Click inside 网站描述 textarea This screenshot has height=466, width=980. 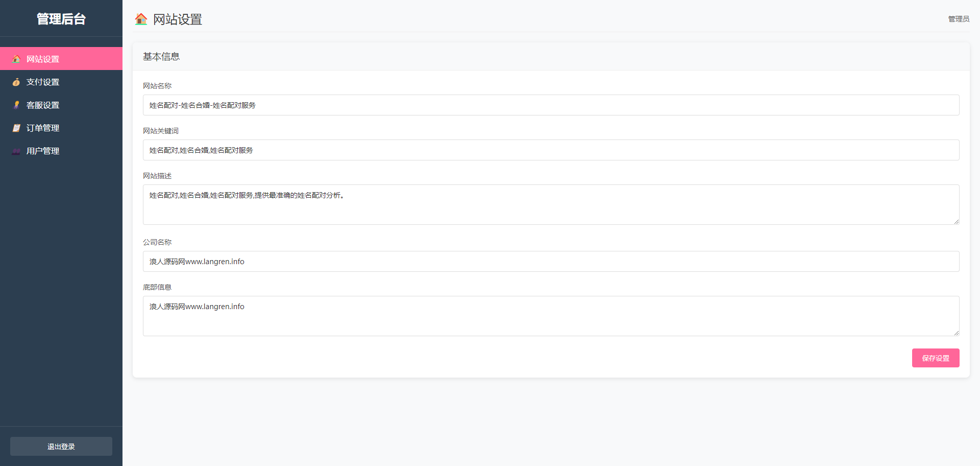point(551,204)
